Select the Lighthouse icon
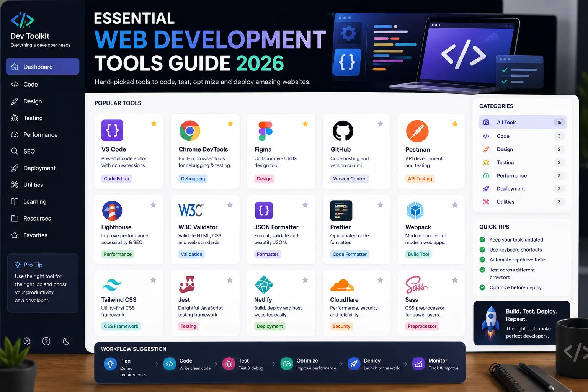588x392 pixels. point(112,211)
